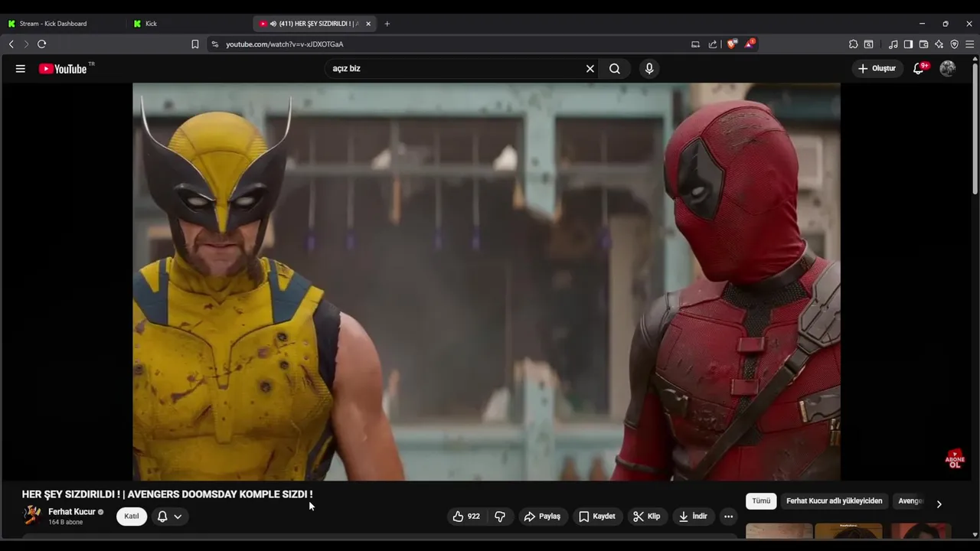Open Brave Rewards triangle icon
This screenshot has height=551, width=980.
[x=750, y=44]
